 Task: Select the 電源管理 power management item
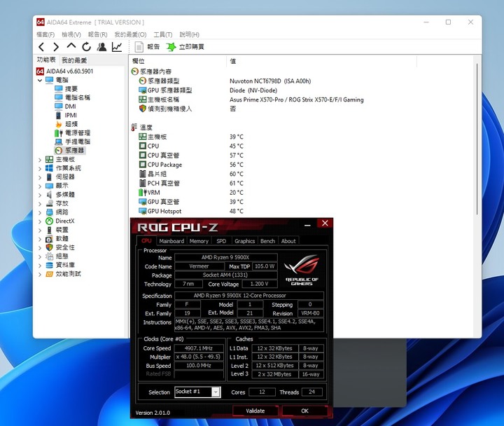[x=72, y=133]
